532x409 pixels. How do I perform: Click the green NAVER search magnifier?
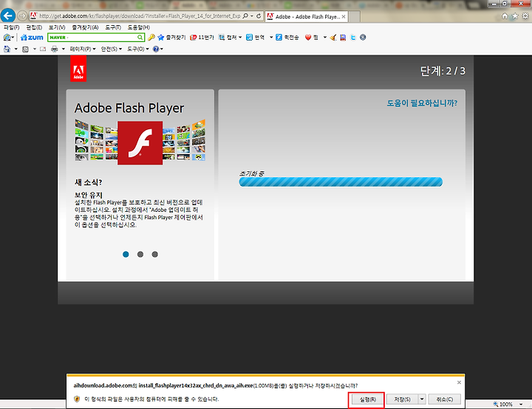[x=140, y=38]
